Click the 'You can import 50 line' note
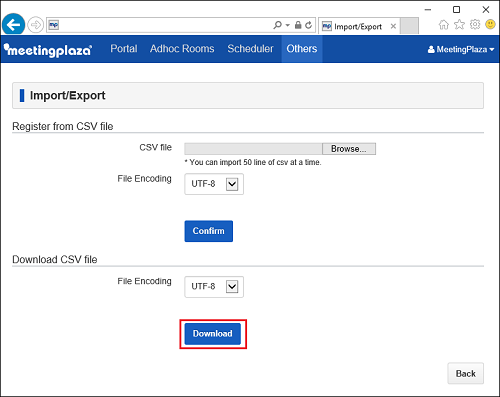Viewport: 500px width, 397px height. click(x=253, y=162)
